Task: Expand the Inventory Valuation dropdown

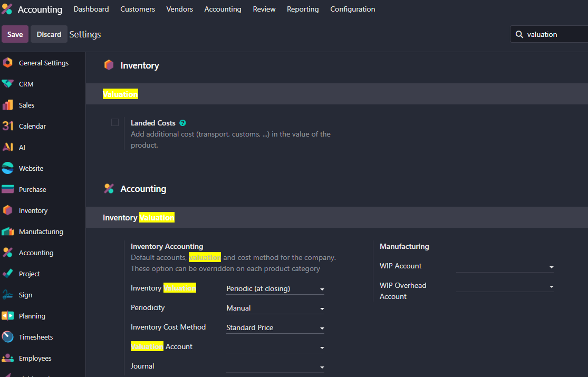Action: tap(275, 289)
